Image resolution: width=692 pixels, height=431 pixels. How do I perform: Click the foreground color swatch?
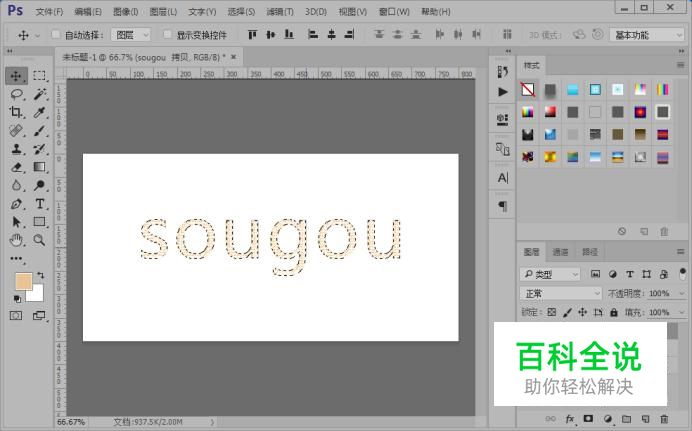pyautogui.click(x=22, y=280)
